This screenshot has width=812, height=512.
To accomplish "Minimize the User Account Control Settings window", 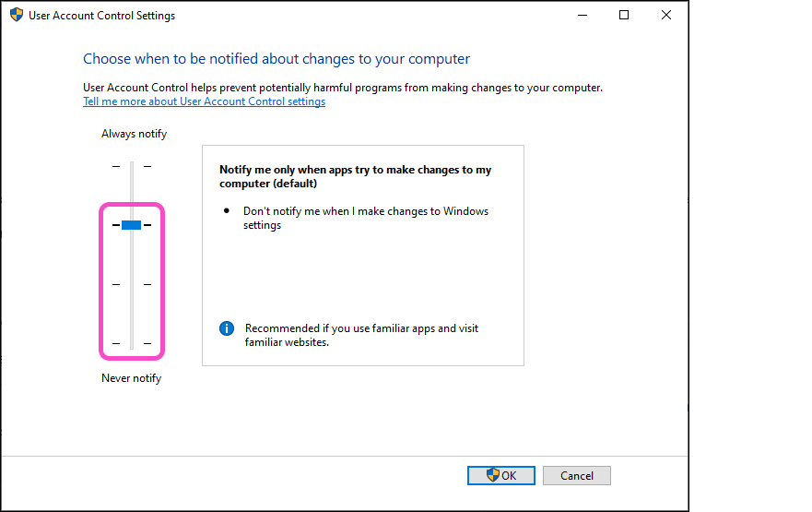I will [582, 16].
